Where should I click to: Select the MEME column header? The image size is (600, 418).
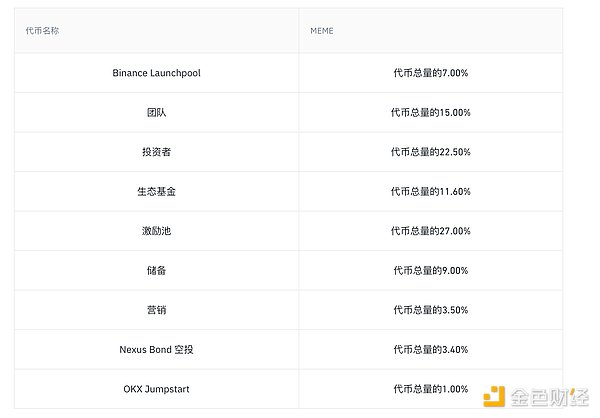(x=322, y=31)
